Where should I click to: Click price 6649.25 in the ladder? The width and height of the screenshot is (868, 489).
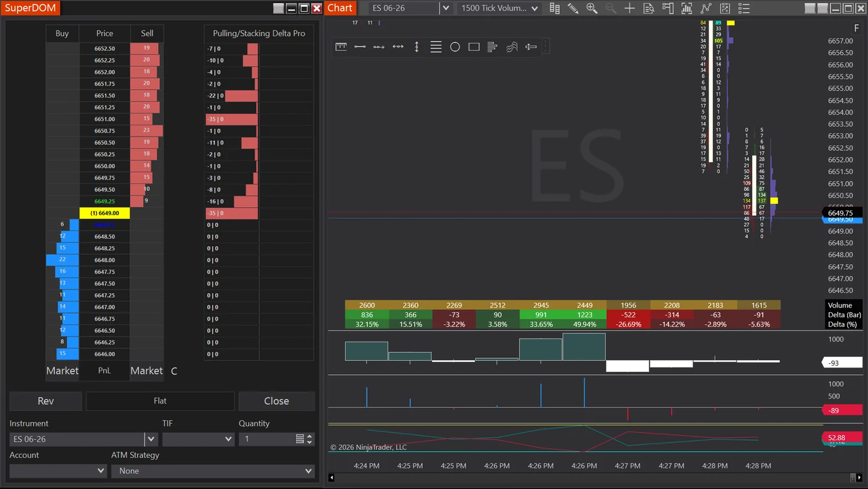click(x=105, y=201)
